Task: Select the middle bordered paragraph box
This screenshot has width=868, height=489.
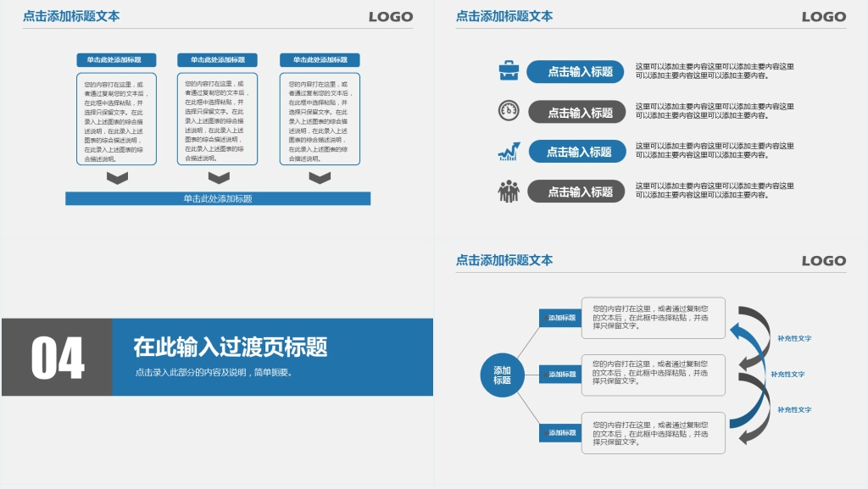Action: [x=218, y=119]
